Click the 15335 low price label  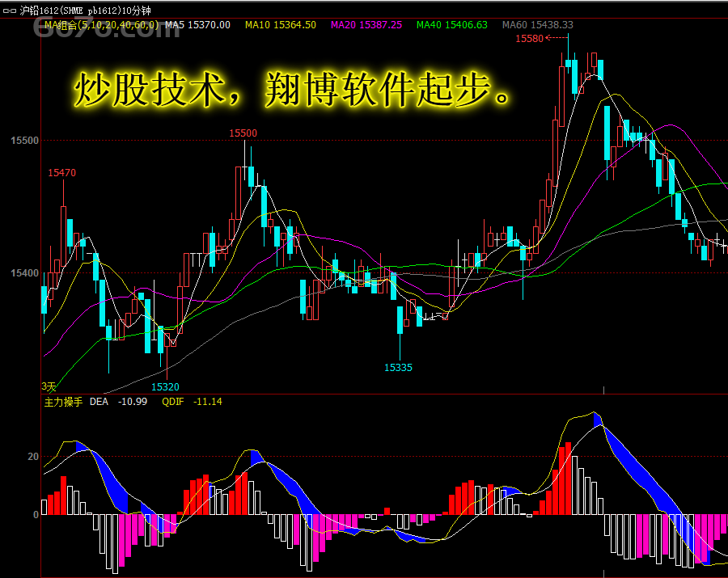pyautogui.click(x=398, y=367)
